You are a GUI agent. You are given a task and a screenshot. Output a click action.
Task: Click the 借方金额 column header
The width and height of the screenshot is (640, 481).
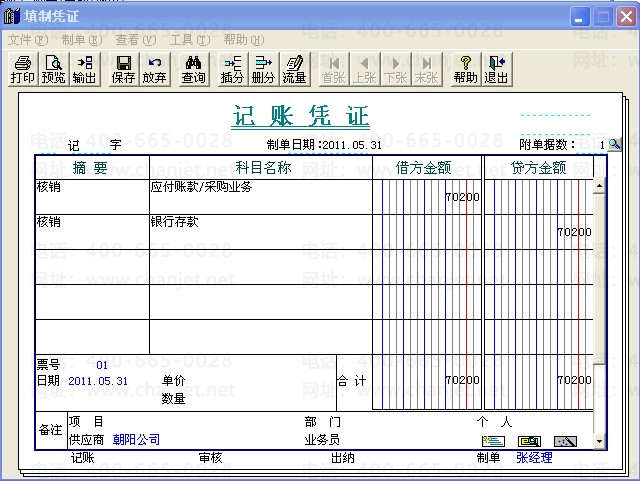427,167
